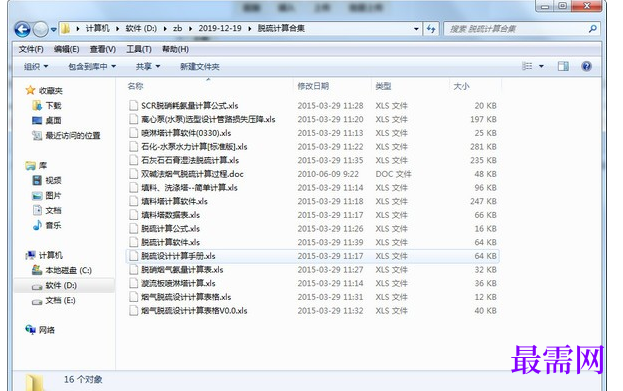Select file name 填料塔数据表.xls
The width and height of the screenshot is (623, 391).
(170, 215)
